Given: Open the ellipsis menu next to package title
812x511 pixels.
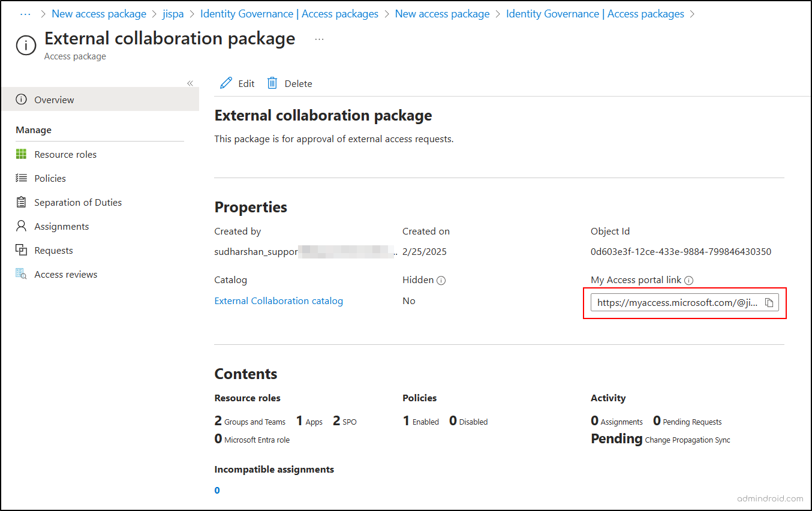Looking at the screenshot, I should (x=319, y=38).
